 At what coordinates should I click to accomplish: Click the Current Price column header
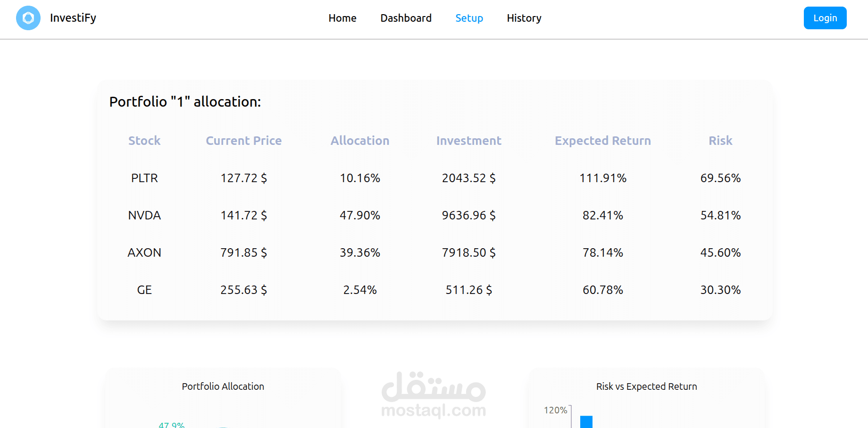[x=243, y=141]
